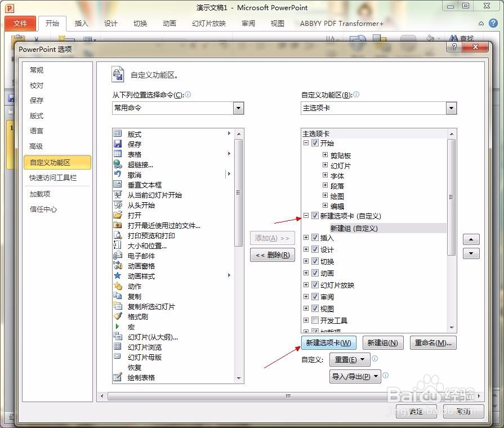Toggle the 设计 tab checkbox
The image size is (504, 428).
click(315, 249)
